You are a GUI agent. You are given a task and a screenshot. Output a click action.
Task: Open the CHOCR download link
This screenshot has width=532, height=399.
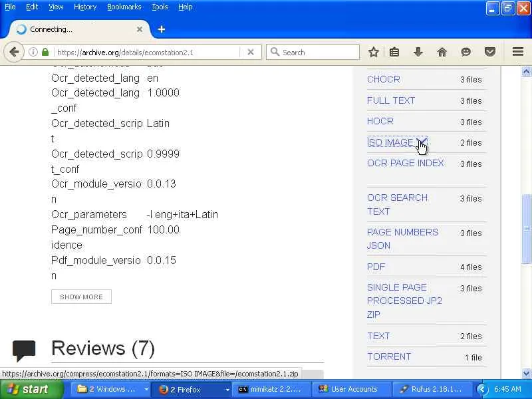coord(384,79)
